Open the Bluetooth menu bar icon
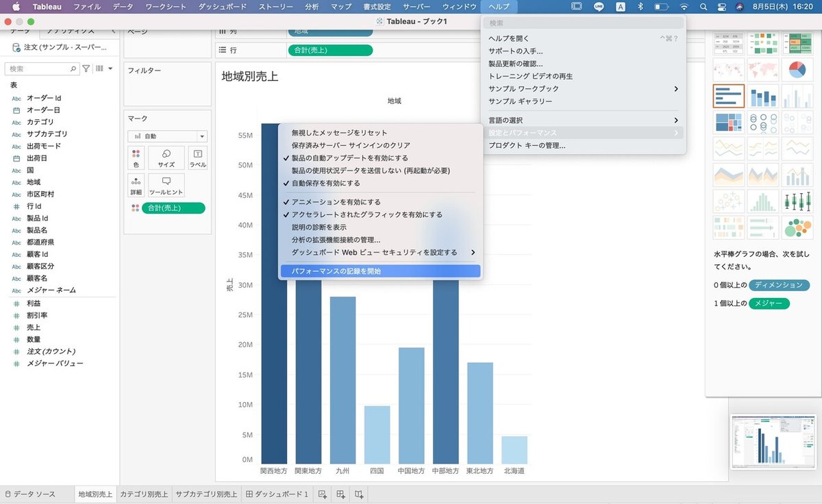Screen dimensions: 822x504 pyautogui.click(x=640, y=7)
